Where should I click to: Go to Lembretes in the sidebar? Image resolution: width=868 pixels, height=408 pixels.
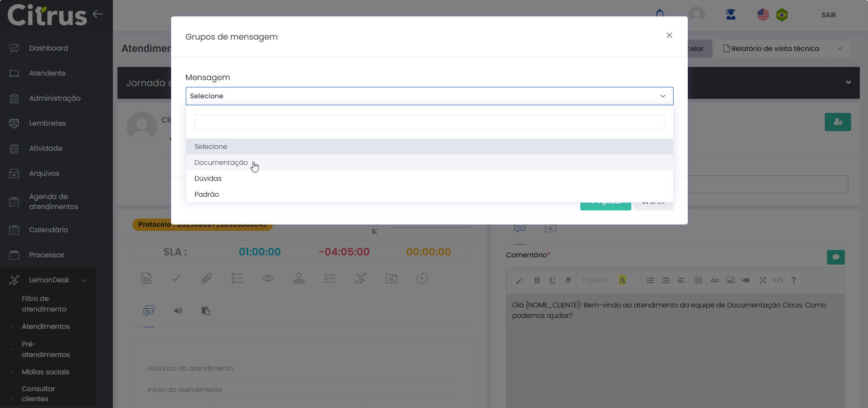coord(47,123)
